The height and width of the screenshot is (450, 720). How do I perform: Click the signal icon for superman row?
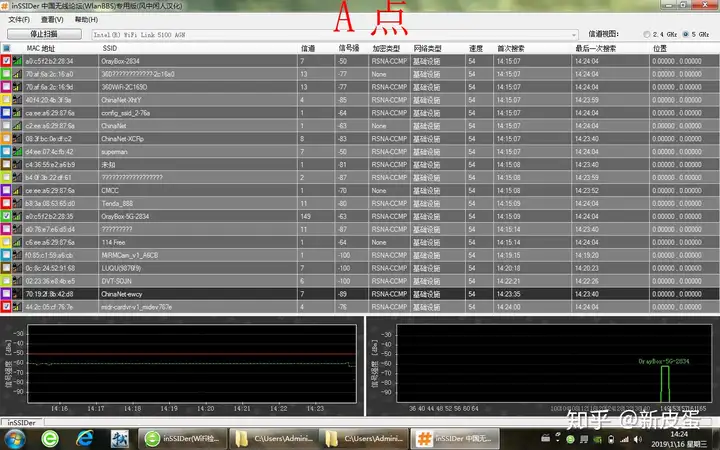(17, 152)
